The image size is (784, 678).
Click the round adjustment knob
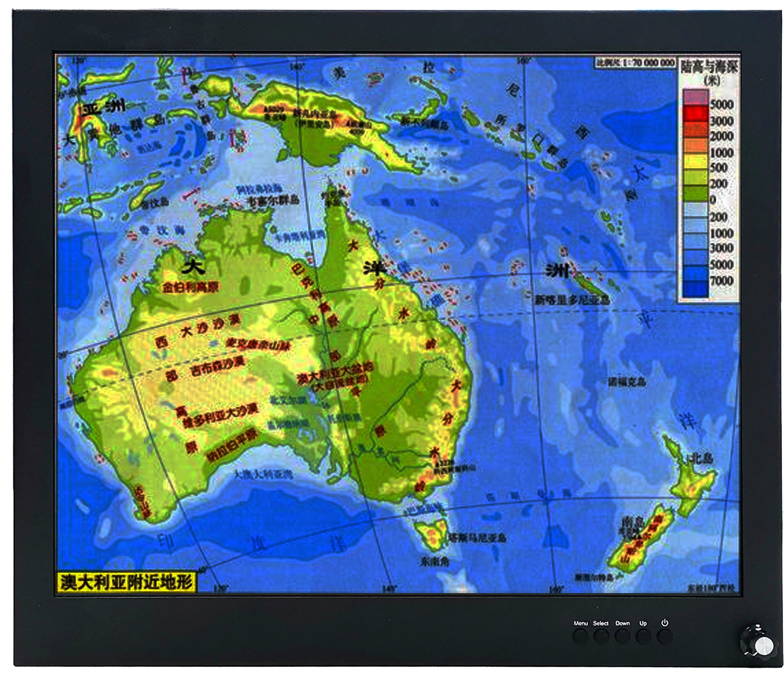763,645
